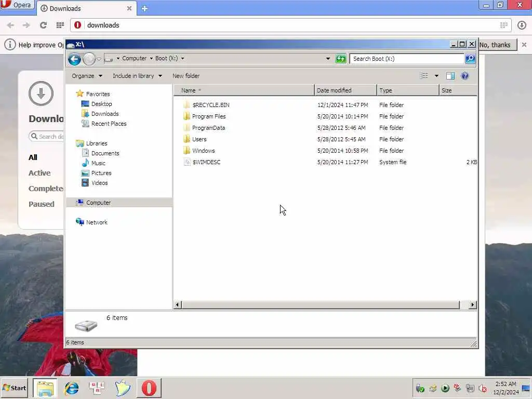Click the ghost-shaped taskbar icon
The image size is (532, 399).
point(122,388)
